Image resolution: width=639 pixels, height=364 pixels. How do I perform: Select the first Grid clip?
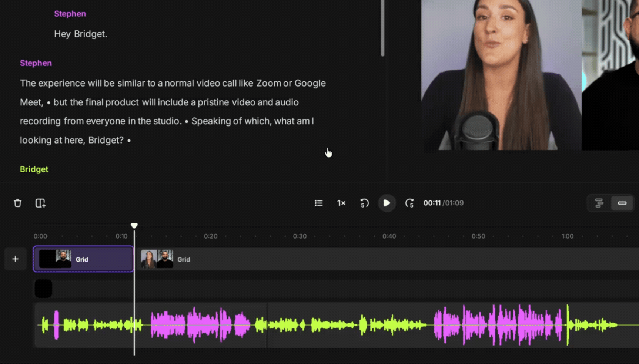[83, 259]
